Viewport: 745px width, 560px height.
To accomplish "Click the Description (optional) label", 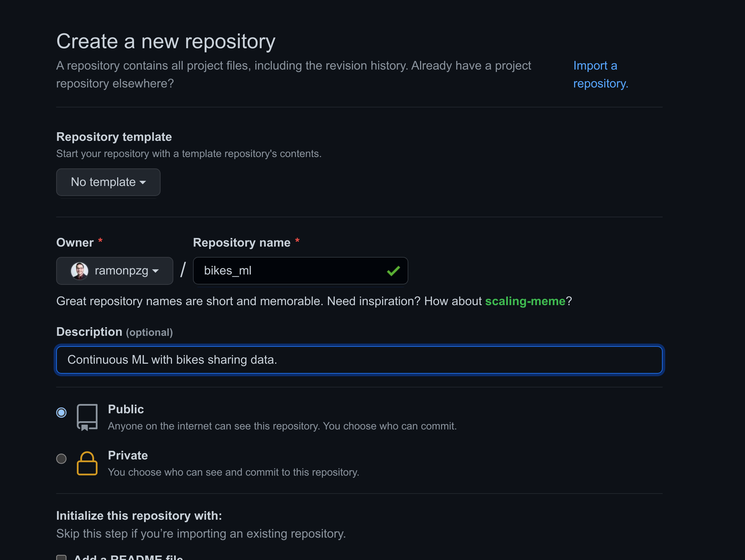I will click(114, 332).
